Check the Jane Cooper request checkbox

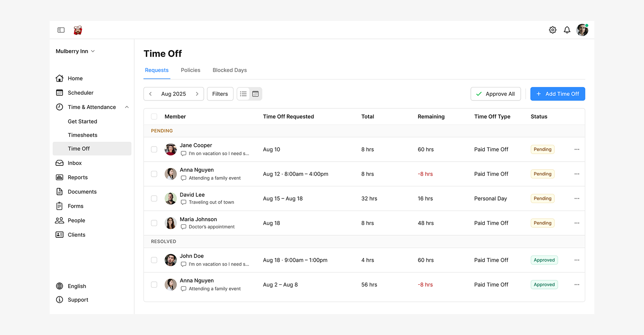[154, 149]
